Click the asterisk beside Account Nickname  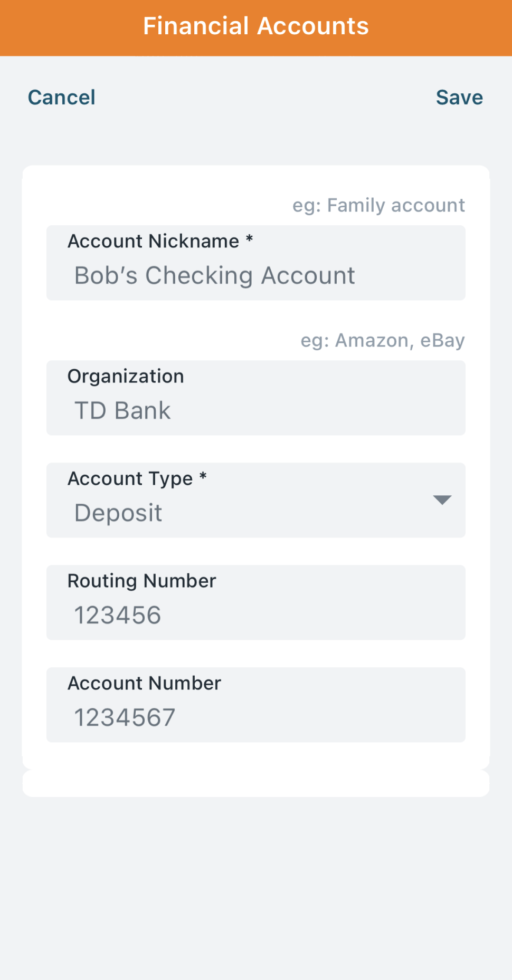[x=250, y=240]
